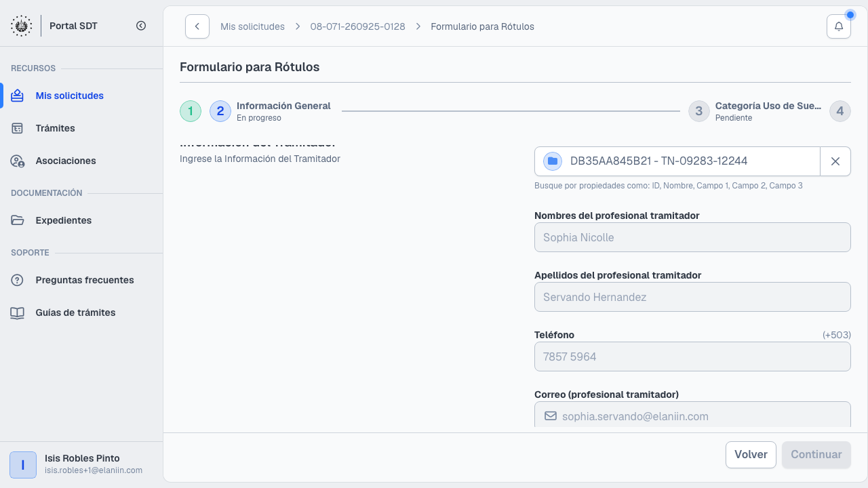Select step 1 in the form stepper

point(191,111)
